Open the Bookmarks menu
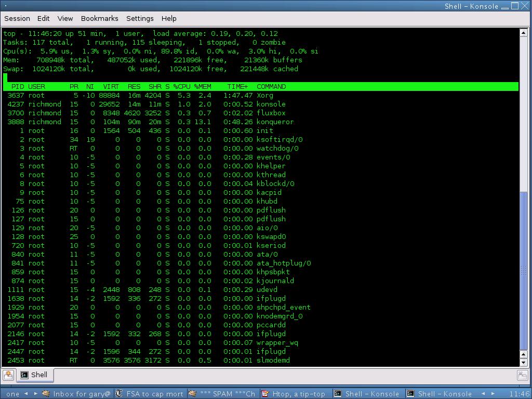Image resolution: width=532 pixels, height=399 pixels. point(99,19)
